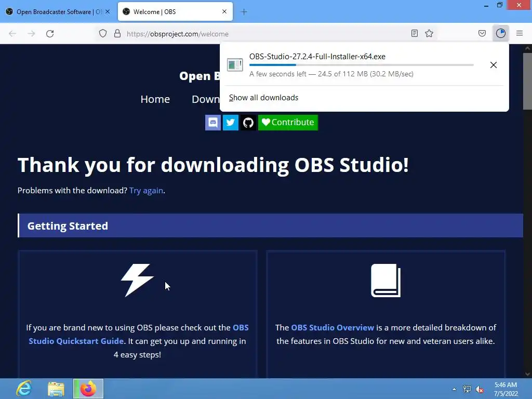Open a new tab with plus button
The image size is (532, 399).
[244, 12]
